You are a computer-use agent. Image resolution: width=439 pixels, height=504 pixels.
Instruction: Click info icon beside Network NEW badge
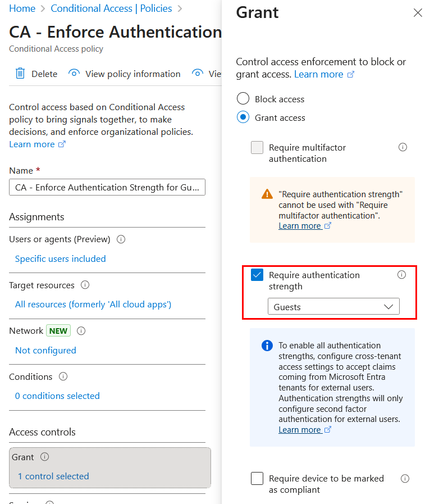(81, 331)
